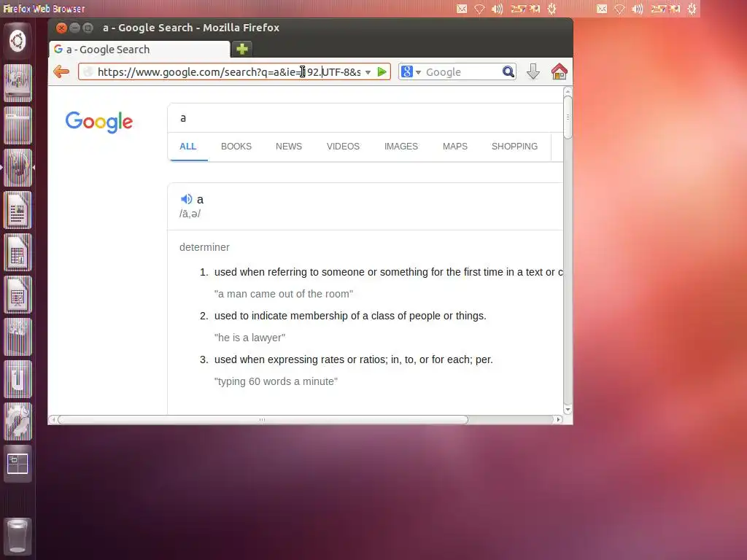Click the Google favicon on the tab
The height and width of the screenshot is (560, 747).
[58, 49]
